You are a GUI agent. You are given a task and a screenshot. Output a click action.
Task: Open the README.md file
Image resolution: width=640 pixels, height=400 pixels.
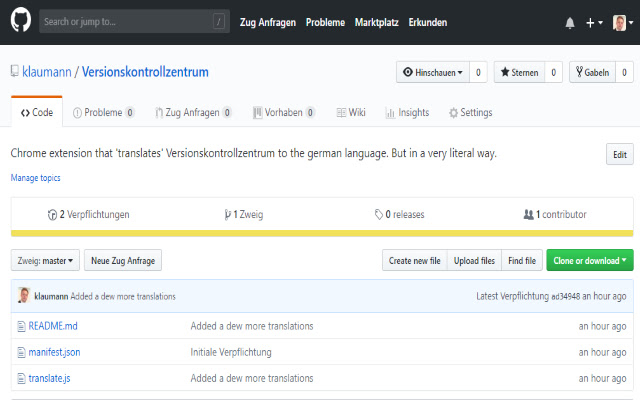point(53,326)
